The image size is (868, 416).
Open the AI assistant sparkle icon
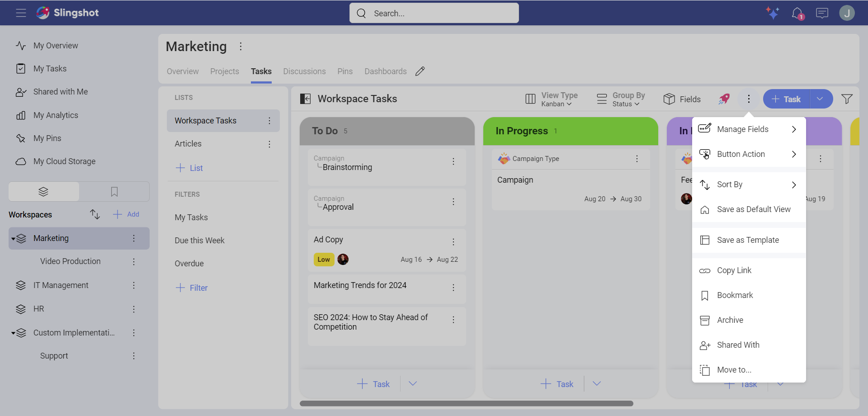pyautogui.click(x=773, y=13)
